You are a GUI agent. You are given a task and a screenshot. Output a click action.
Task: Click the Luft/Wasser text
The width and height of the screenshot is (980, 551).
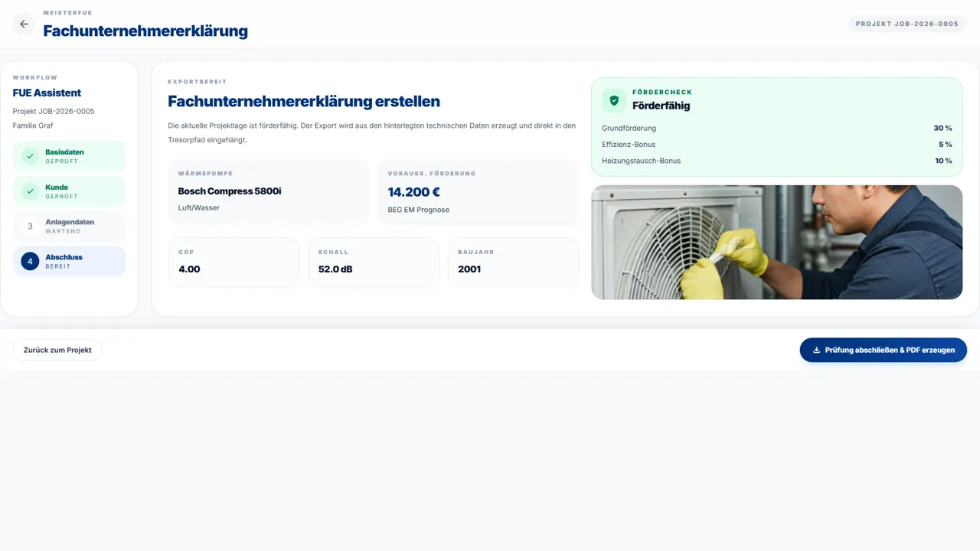click(x=199, y=208)
